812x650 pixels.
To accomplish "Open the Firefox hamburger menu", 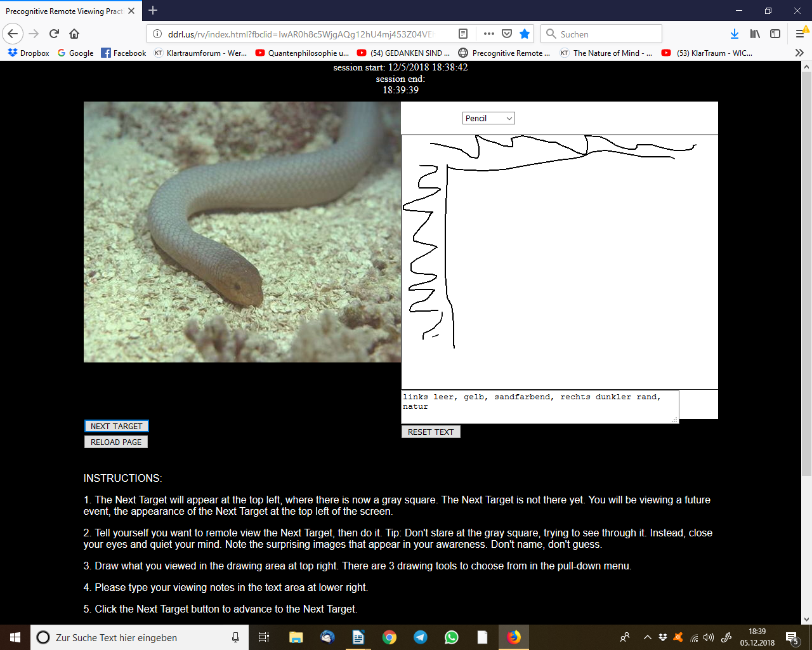I will click(x=801, y=34).
